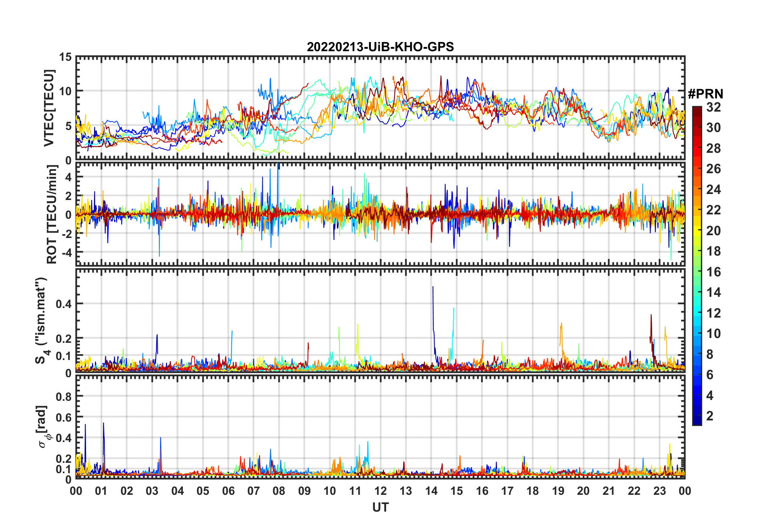Image resolution: width=761 pixels, height=532 pixels.
Task: Click the colorbar tick label 24
Action: point(713,189)
